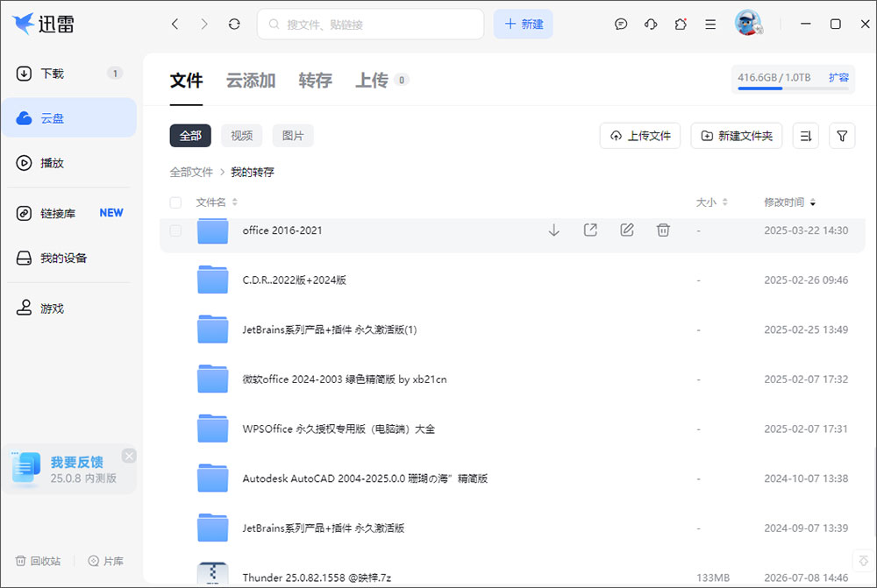Open the plugins puzzle icon
Viewport: 877px width, 588px height.
click(681, 24)
